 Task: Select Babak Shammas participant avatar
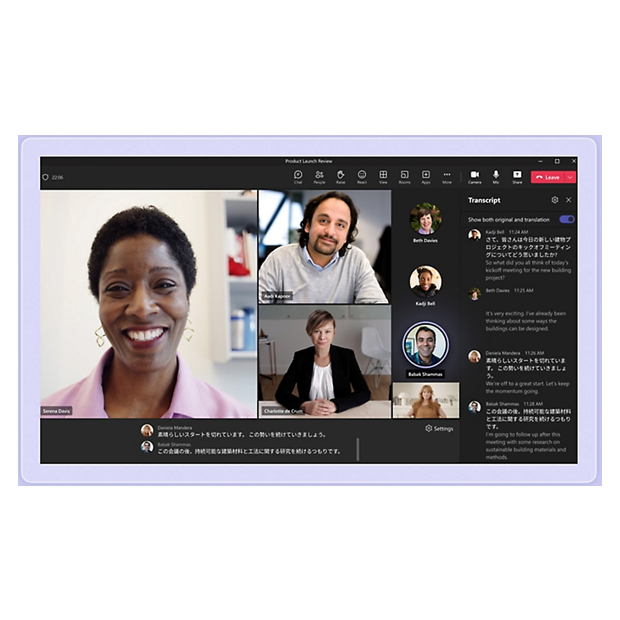click(x=425, y=345)
